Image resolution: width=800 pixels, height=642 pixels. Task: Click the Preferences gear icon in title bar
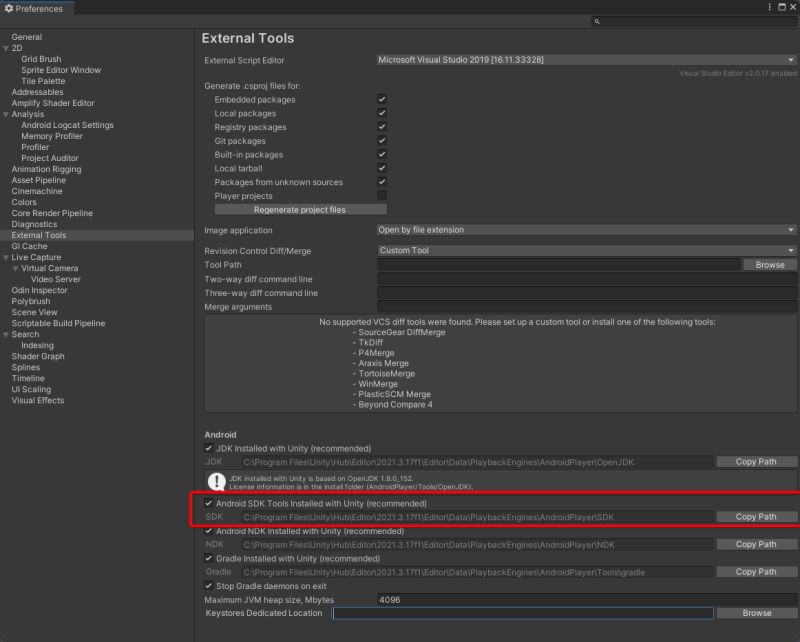click(10, 7)
